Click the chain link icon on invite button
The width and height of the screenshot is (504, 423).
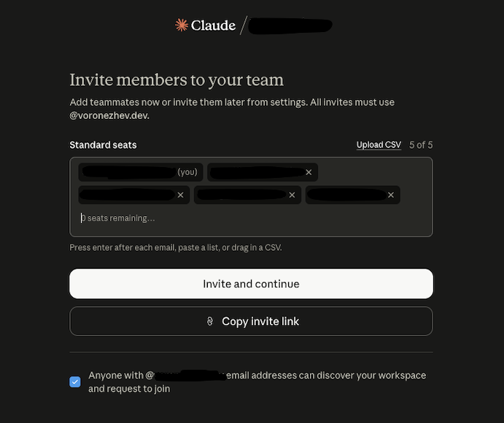(x=210, y=322)
